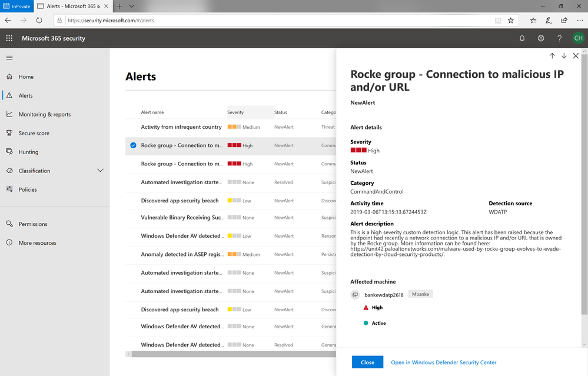Click the More resources info icon

pyautogui.click(x=9, y=242)
